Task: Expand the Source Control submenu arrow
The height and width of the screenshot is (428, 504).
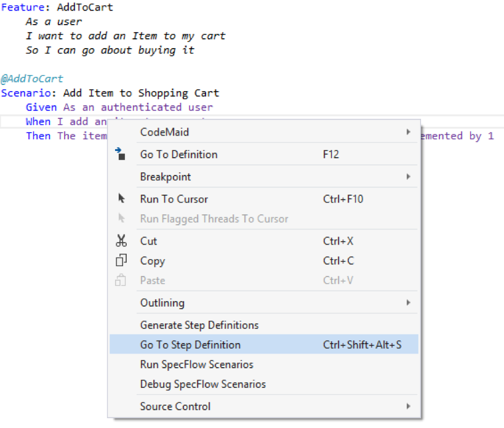Action: click(408, 406)
